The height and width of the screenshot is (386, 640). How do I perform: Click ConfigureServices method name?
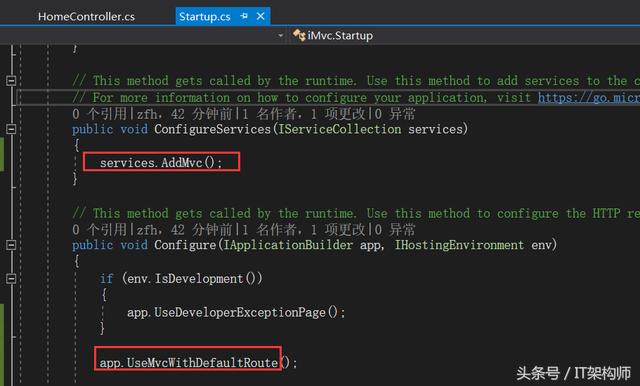[x=213, y=129]
